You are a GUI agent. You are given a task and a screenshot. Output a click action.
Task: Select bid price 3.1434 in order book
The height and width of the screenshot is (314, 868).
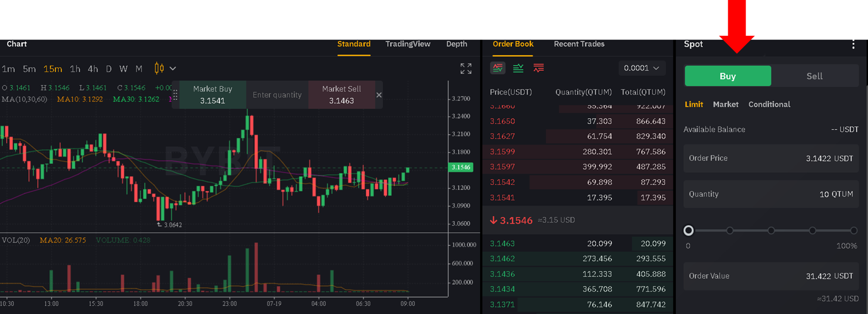pyautogui.click(x=502, y=289)
